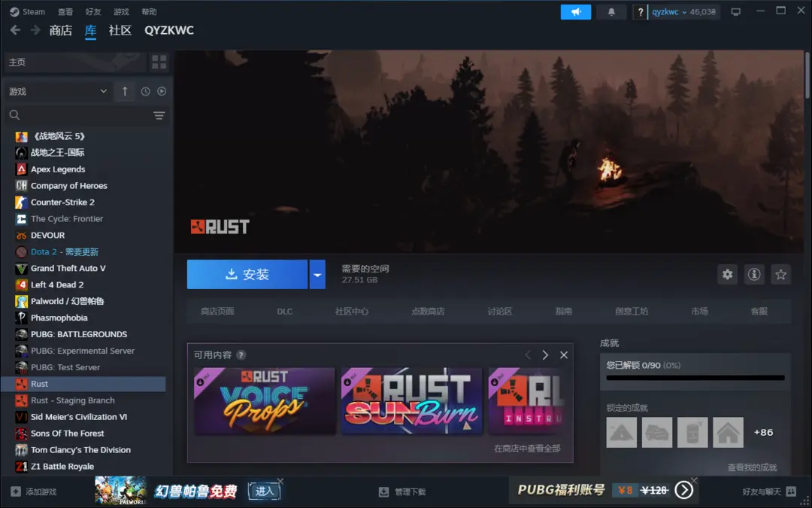Open Rust 创意工坊 link
The image size is (812, 508).
pyautogui.click(x=632, y=312)
